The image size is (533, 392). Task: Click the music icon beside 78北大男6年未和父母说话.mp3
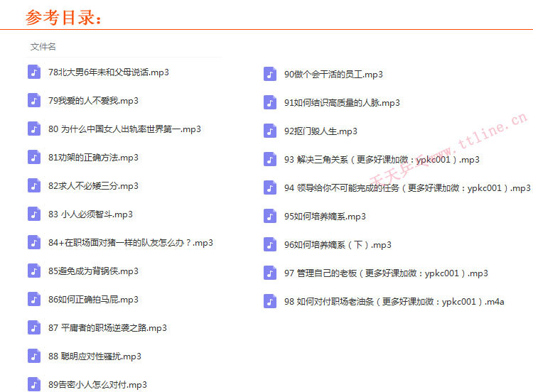click(x=34, y=72)
